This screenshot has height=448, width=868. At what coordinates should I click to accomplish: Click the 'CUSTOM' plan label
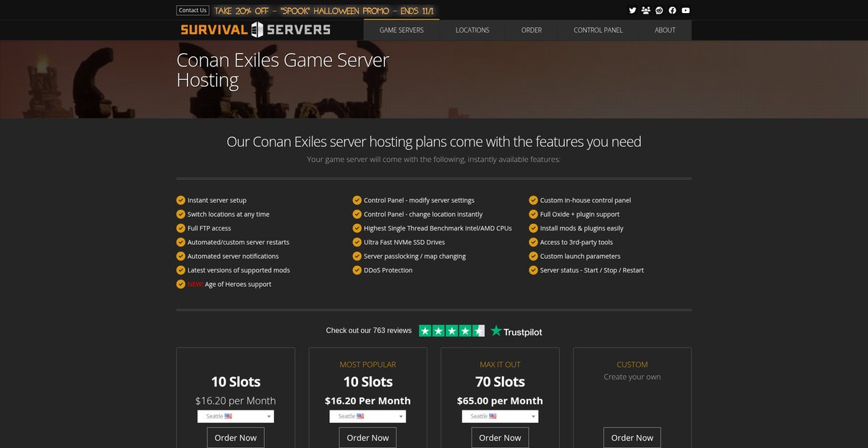click(x=632, y=365)
